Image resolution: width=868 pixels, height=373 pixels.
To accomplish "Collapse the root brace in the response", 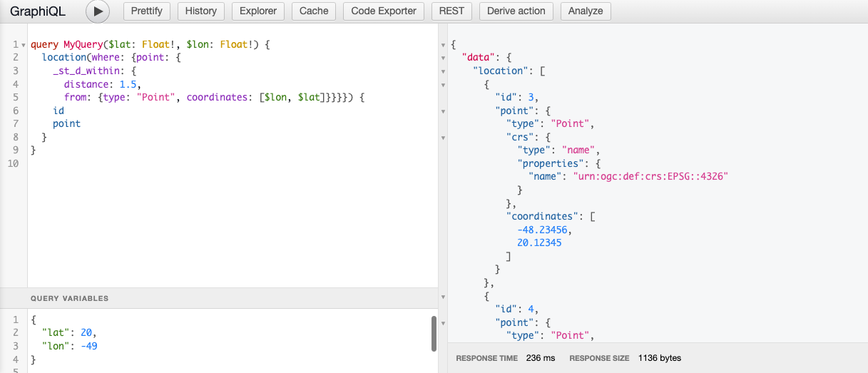I will pyautogui.click(x=443, y=45).
